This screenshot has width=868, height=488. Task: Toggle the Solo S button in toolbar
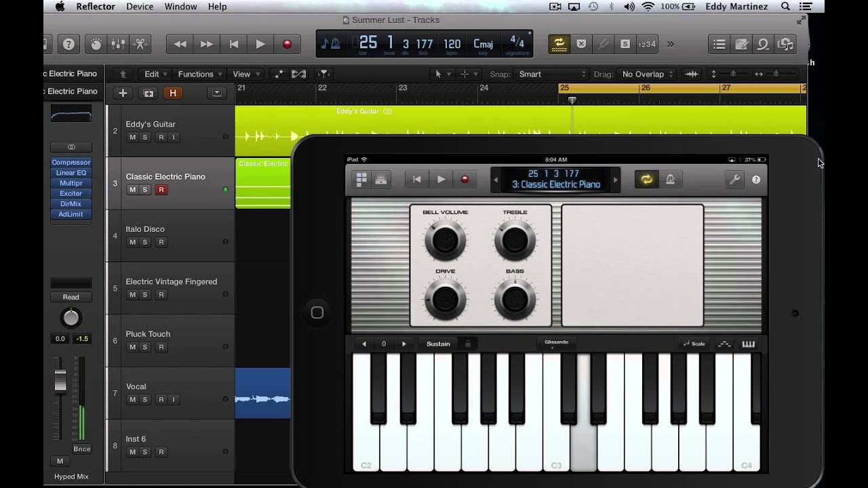click(625, 44)
